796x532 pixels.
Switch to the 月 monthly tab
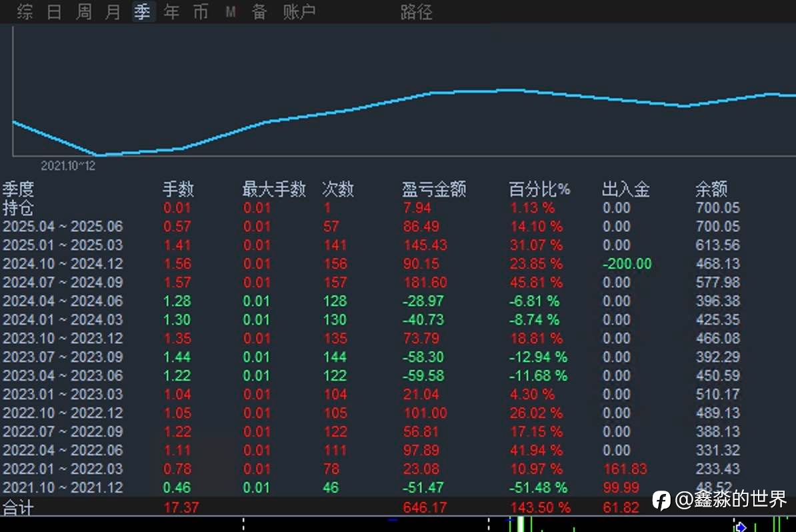pyautogui.click(x=113, y=12)
